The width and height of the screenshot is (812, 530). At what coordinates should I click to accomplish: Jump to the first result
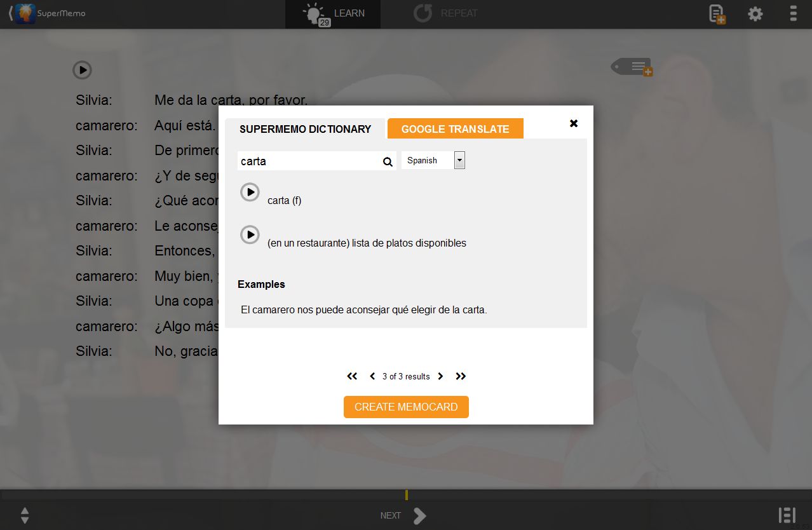(x=352, y=376)
